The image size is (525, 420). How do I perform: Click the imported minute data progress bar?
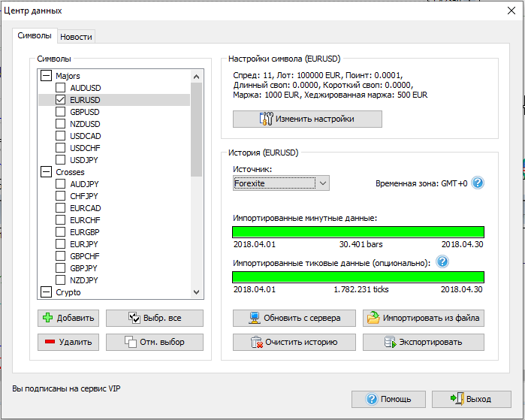[358, 232]
